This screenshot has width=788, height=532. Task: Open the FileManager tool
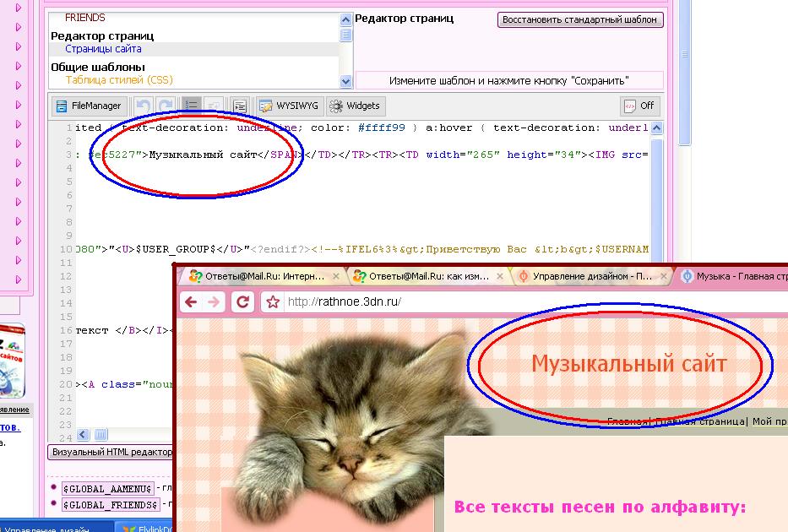(89, 106)
